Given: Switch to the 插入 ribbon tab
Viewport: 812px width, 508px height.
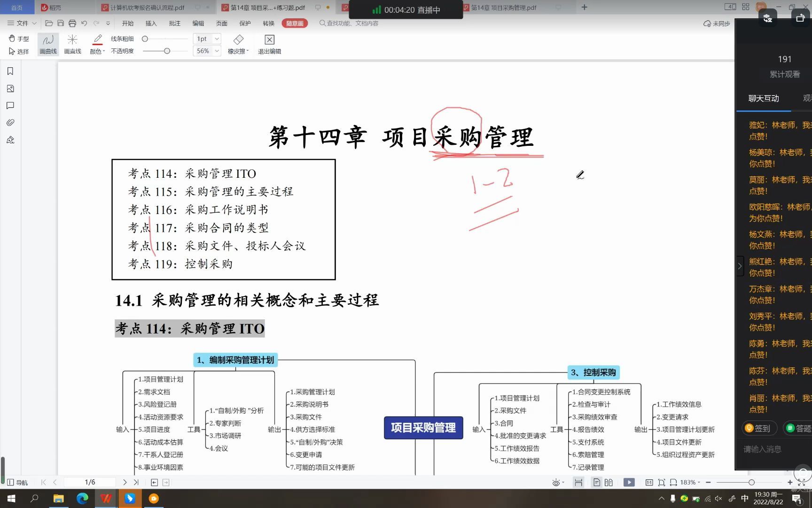Looking at the screenshot, I should pyautogui.click(x=151, y=23).
